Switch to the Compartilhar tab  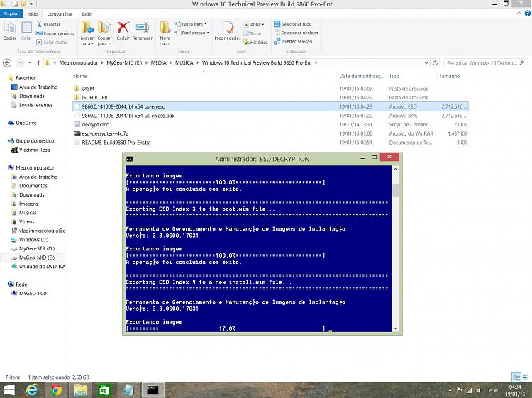coord(60,14)
